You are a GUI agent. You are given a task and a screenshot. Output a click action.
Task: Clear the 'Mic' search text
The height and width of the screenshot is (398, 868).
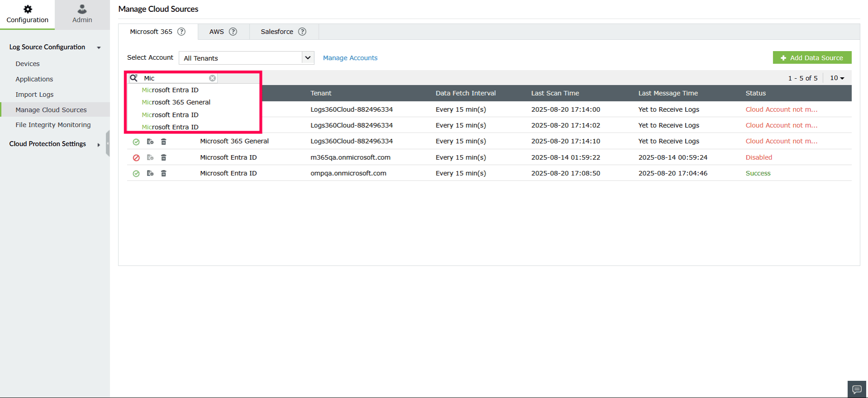point(212,78)
